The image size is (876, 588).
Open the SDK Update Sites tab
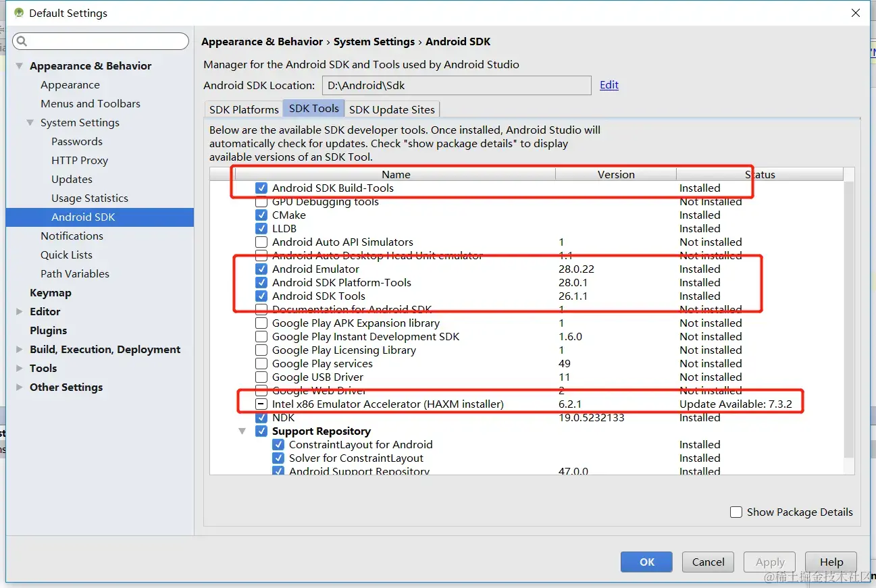pos(392,109)
